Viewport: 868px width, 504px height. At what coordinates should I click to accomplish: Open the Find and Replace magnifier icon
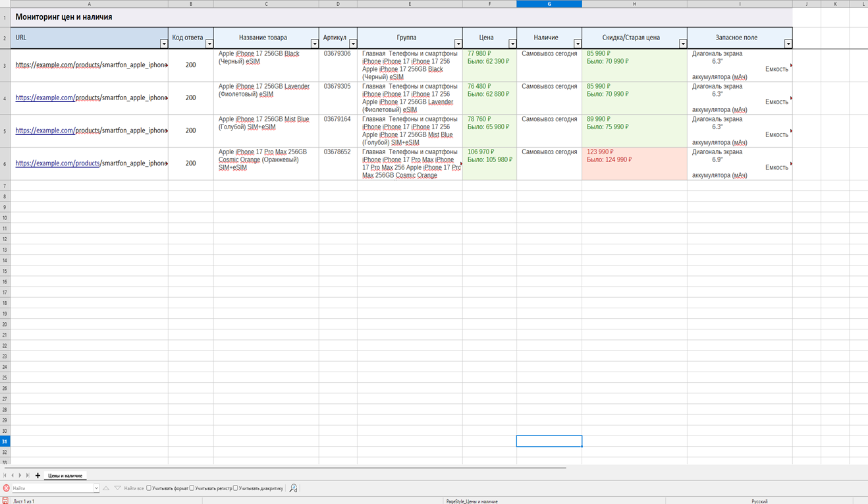pyautogui.click(x=293, y=488)
